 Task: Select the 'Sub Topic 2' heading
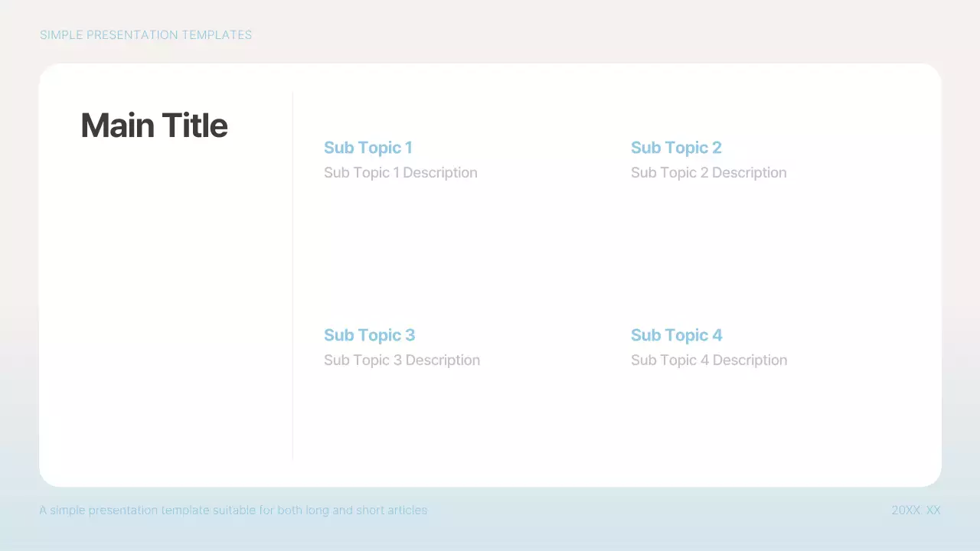point(676,148)
